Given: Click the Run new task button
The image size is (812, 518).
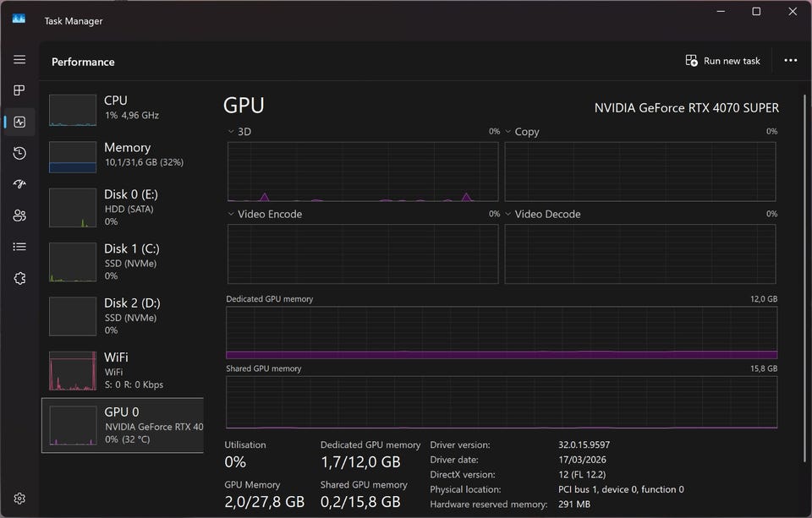Looking at the screenshot, I should tap(722, 61).
